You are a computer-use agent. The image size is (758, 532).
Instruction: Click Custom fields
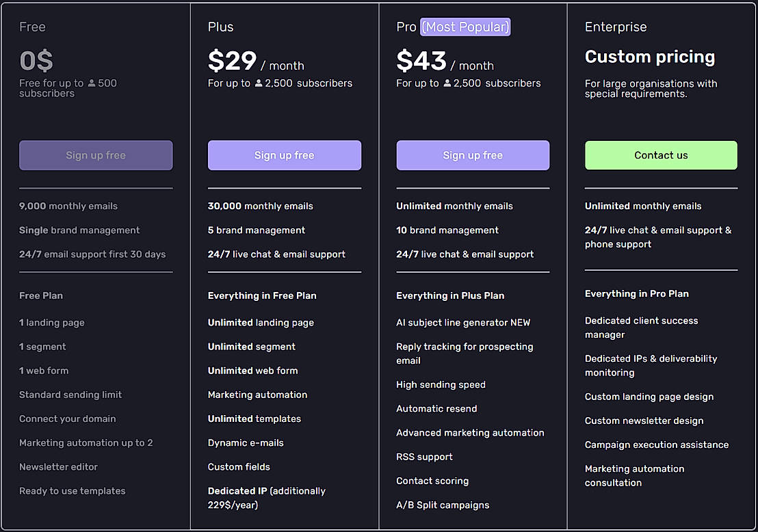(239, 467)
